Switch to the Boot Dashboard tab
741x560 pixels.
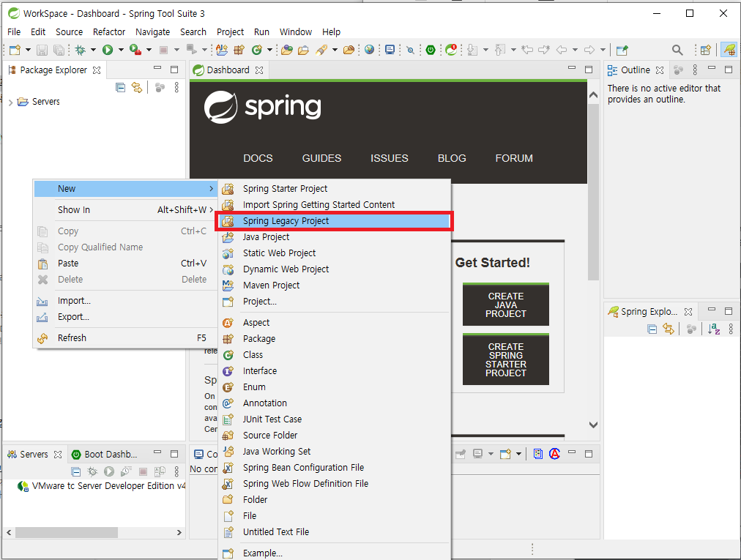click(105, 454)
